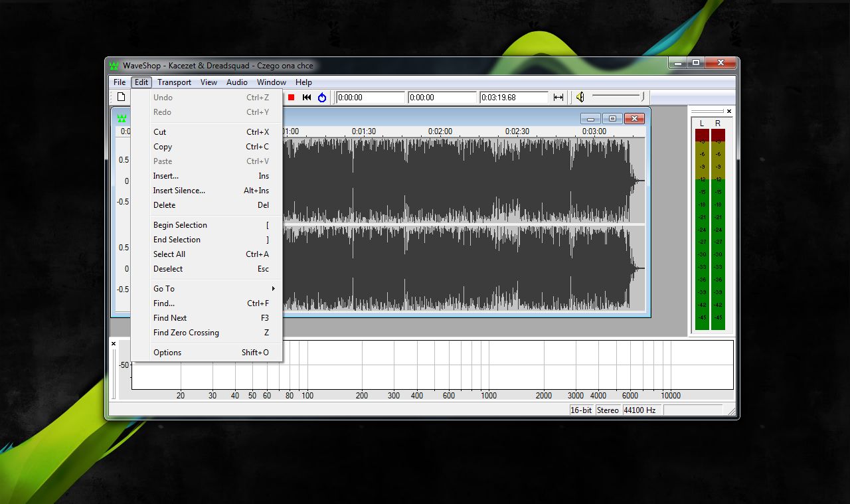Open Options from the Edit menu
850x504 pixels.
click(x=207, y=353)
